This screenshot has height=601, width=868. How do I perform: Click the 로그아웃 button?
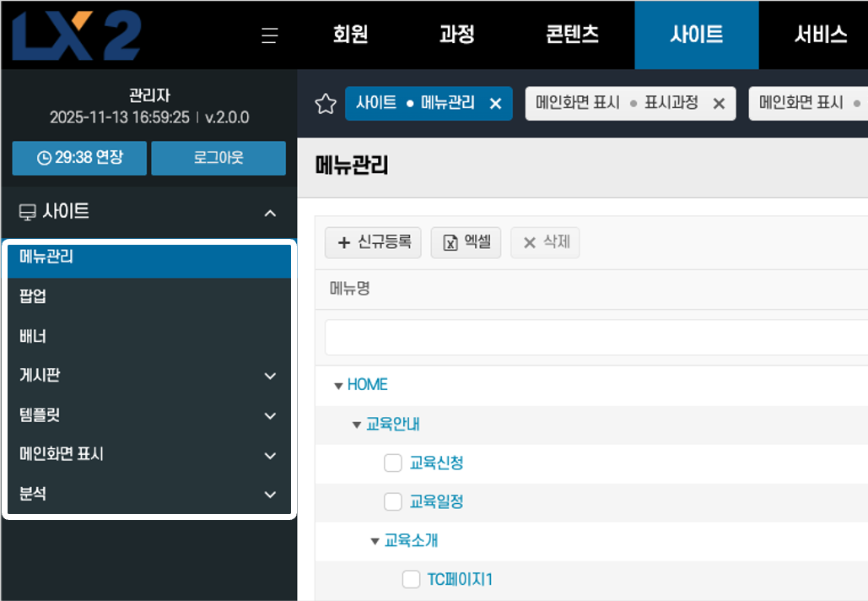[x=218, y=158]
